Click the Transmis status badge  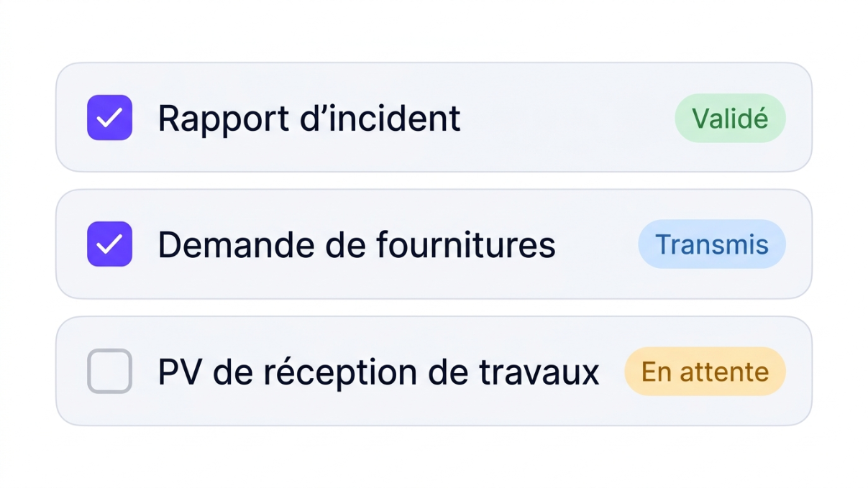pos(712,244)
